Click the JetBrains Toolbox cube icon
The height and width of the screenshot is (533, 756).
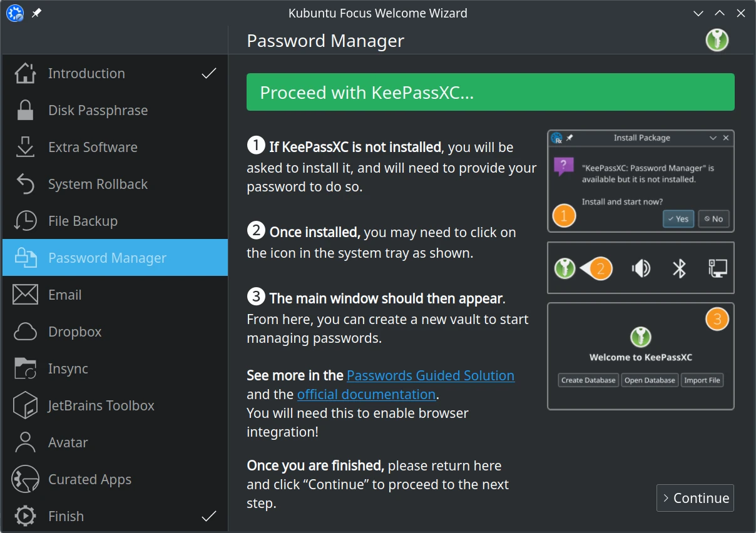25,406
